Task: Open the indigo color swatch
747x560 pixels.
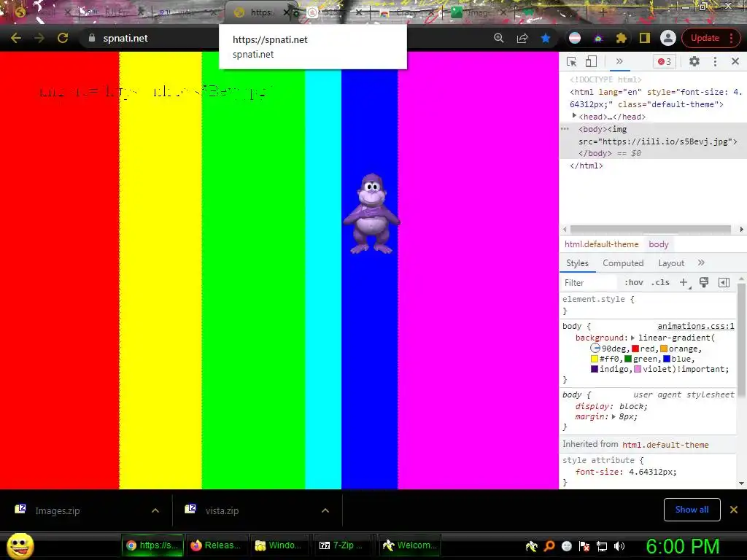Action: (595, 368)
